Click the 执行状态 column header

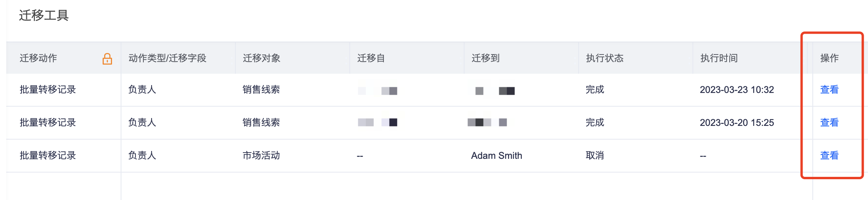[x=604, y=58]
